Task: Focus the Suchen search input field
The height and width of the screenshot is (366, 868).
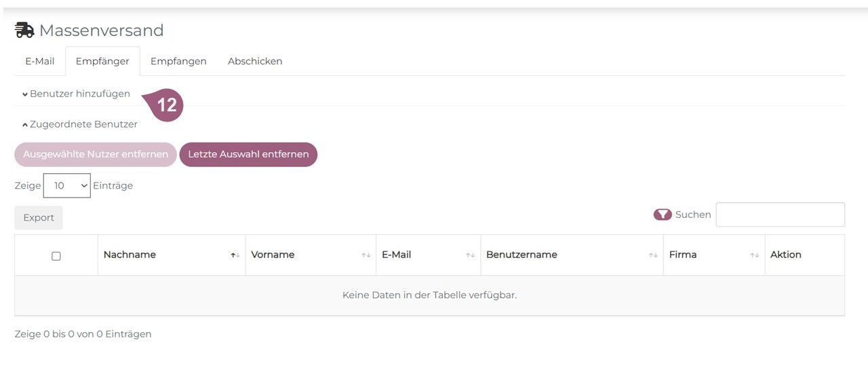Action: [x=780, y=215]
